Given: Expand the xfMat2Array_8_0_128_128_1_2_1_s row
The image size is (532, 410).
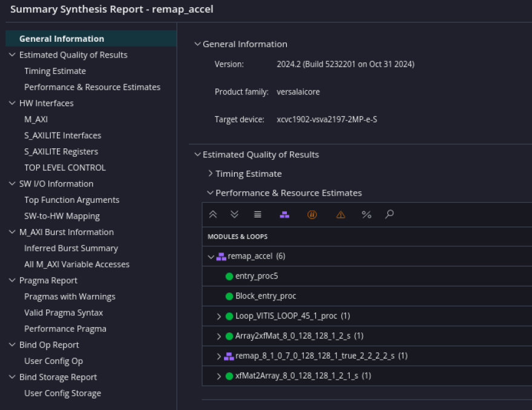Looking at the screenshot, I should tap(219, 376).
